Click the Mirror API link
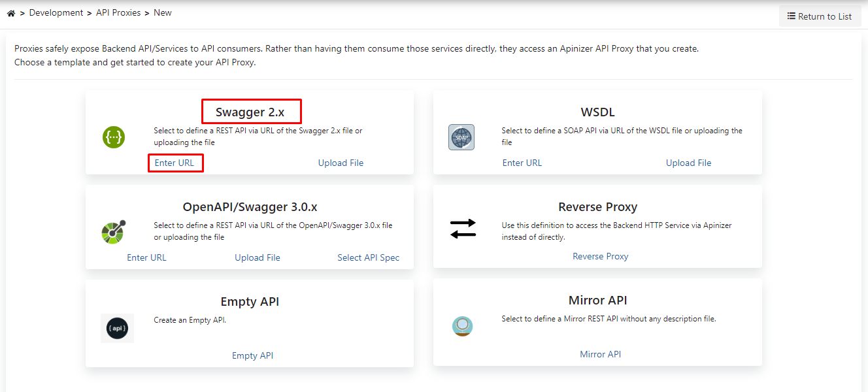 [x=600, y=354]
